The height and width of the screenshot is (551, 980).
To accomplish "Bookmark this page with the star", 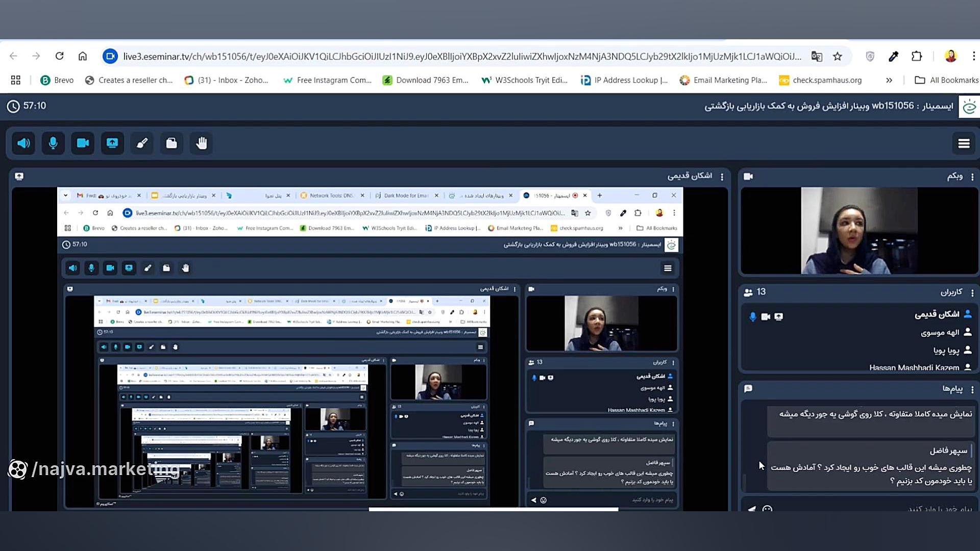I will click(838, 56).
